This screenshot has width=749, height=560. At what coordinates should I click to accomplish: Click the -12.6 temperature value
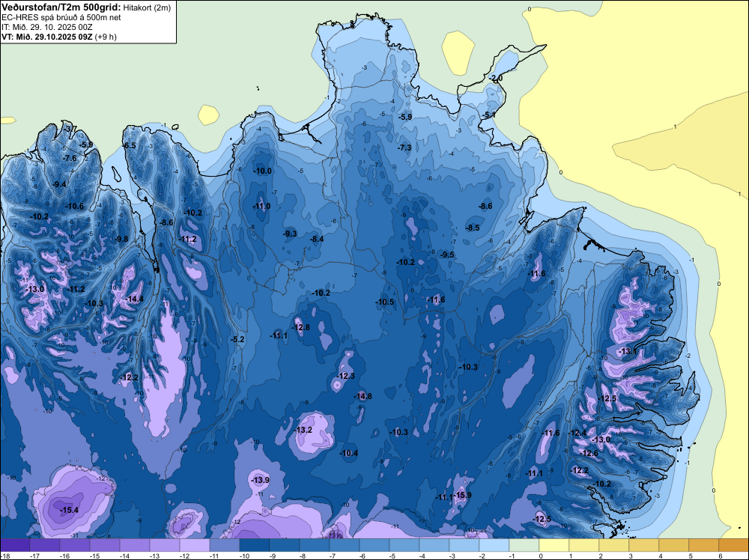pyautogui.click(x=589, y=454)
